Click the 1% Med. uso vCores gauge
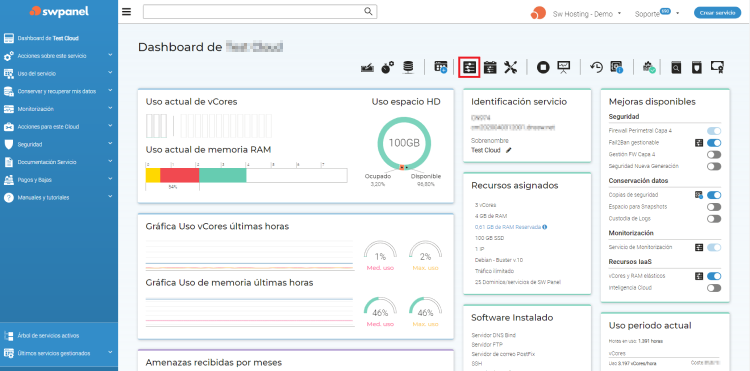This screenshot has width=750, height=371. tap(380, 255)
